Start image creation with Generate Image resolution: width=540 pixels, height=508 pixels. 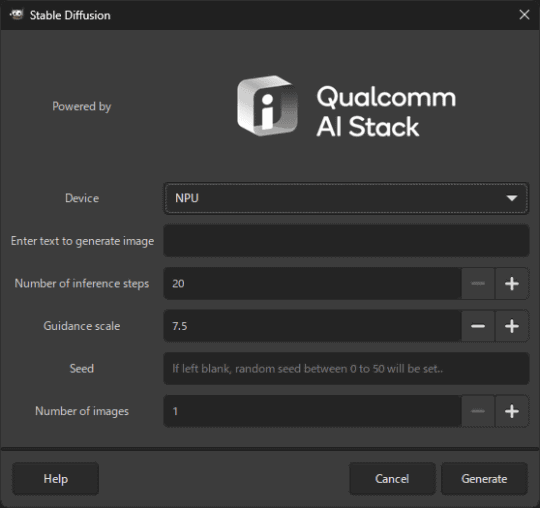(x=484, y=479)
